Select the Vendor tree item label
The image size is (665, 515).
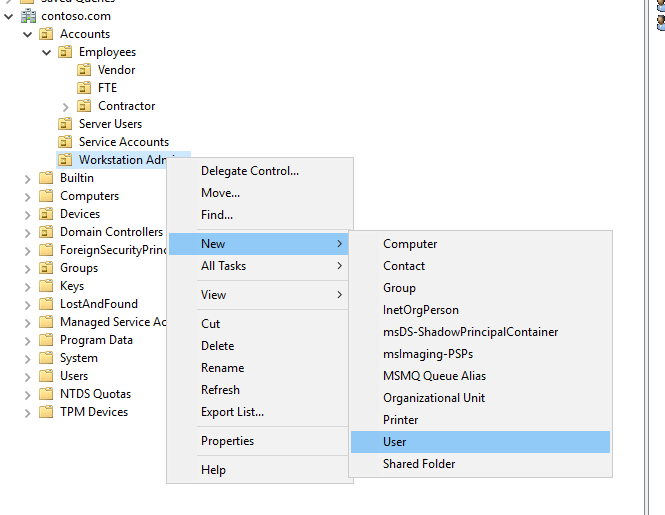tap(116, 70)
